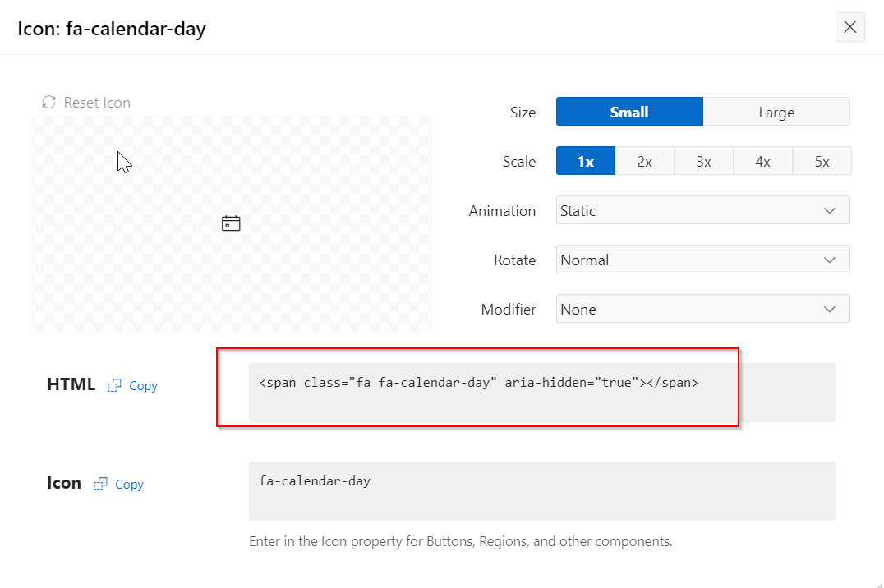Click the chevron arrow in the Animation select
Viewport: 884px width, 588px height.
tap(829, 211)
